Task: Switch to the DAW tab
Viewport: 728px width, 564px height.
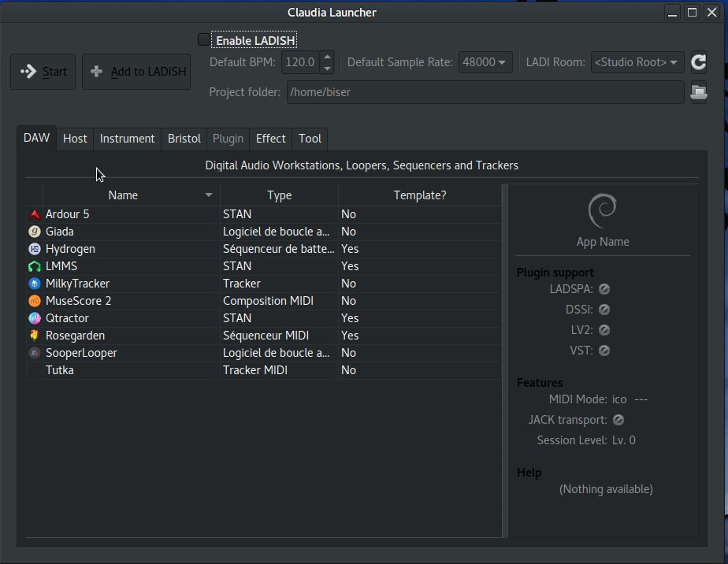Action: click(37, 138)
